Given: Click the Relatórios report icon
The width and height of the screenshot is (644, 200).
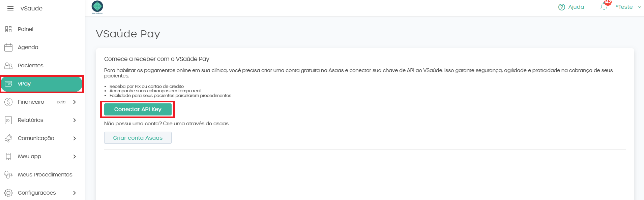Looking at the screenshot, I should (x=8, y=120).
